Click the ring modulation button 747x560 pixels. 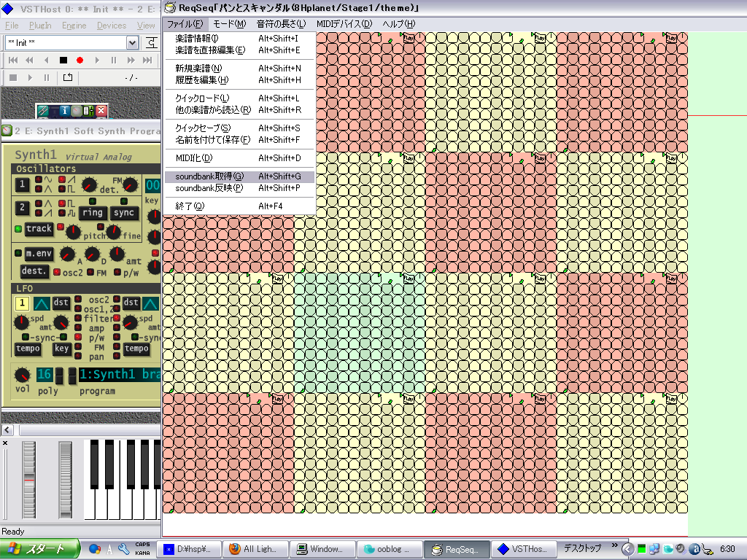pos(93,213)
